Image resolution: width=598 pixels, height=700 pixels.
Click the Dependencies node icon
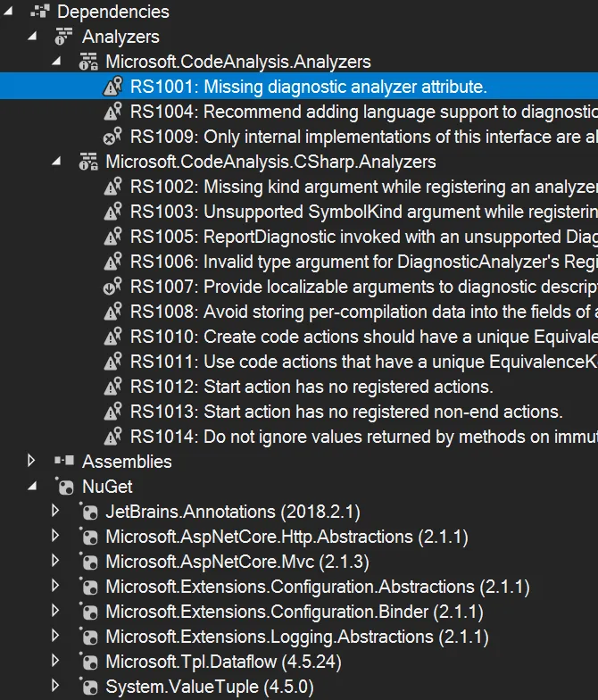click(x=38, y=12)
